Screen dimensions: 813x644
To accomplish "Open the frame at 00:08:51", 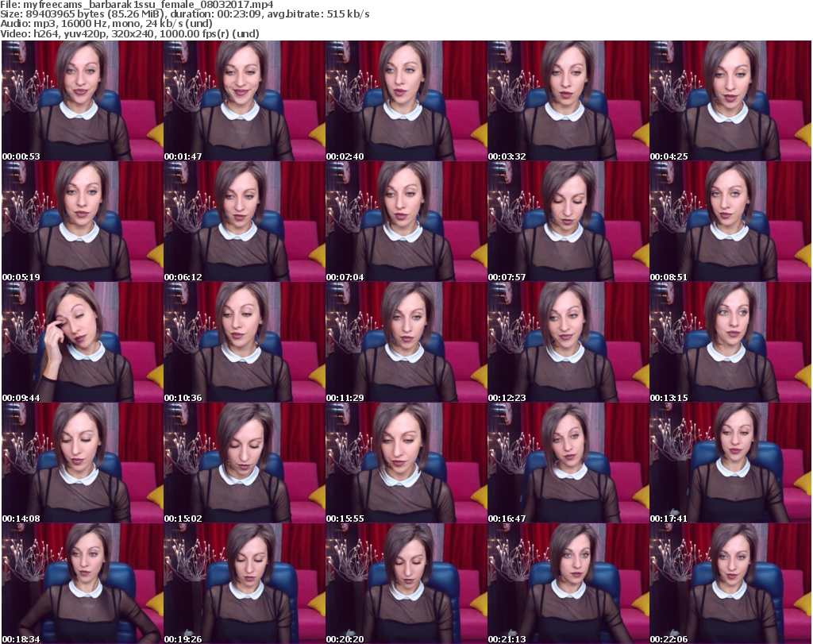I will coord(730,222).
